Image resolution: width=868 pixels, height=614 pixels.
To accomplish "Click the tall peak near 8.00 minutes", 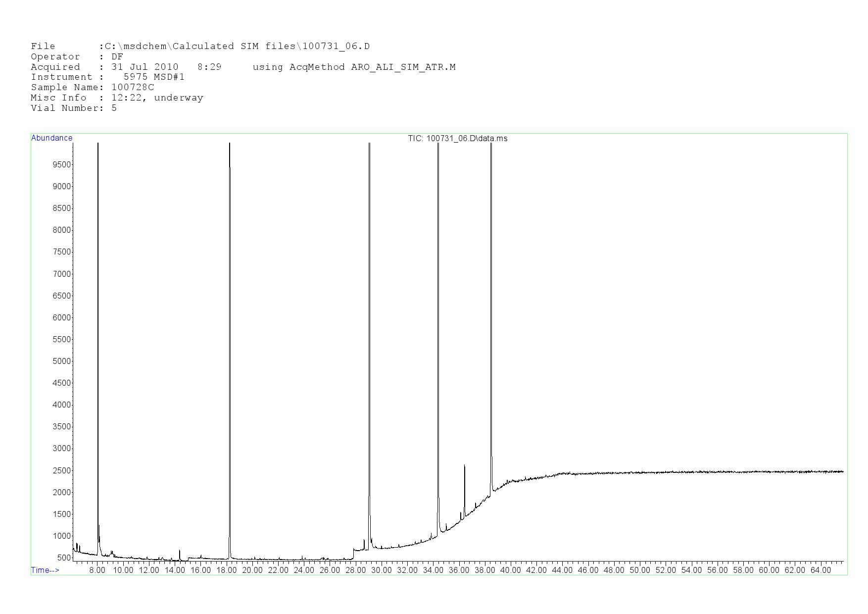I will click(98, 297).
